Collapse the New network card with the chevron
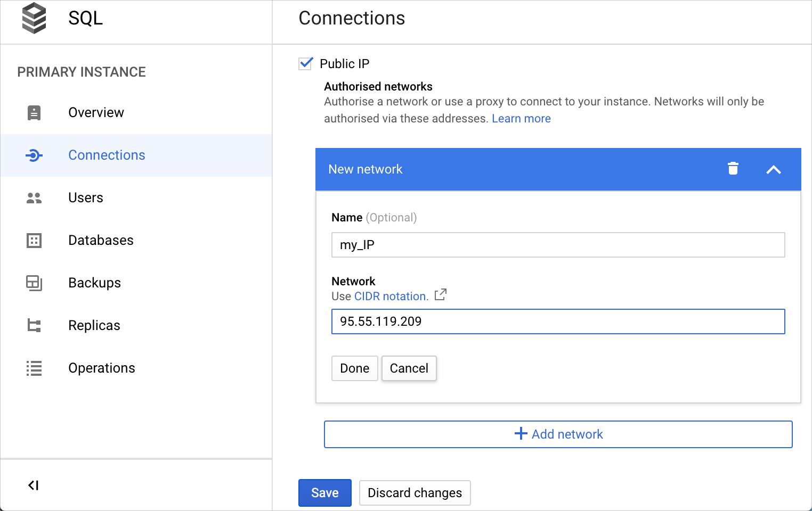812x511 pixels. [774, 169]
